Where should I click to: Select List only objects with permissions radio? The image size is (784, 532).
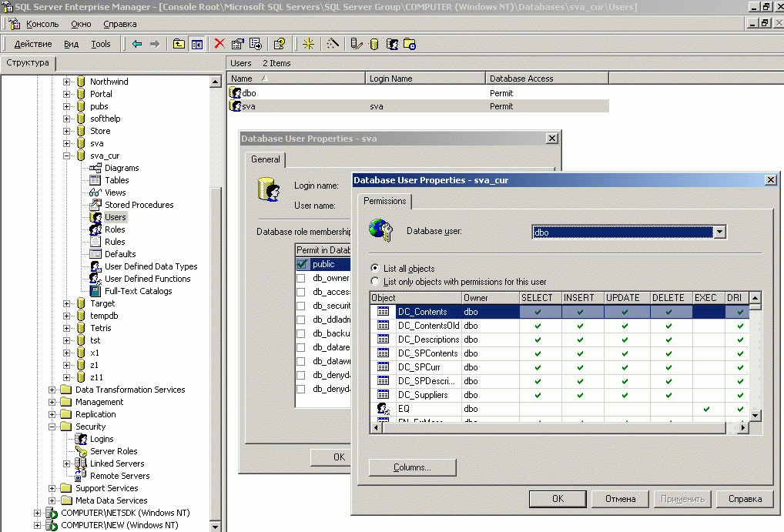pyautogui.click(x=374, y=281)
